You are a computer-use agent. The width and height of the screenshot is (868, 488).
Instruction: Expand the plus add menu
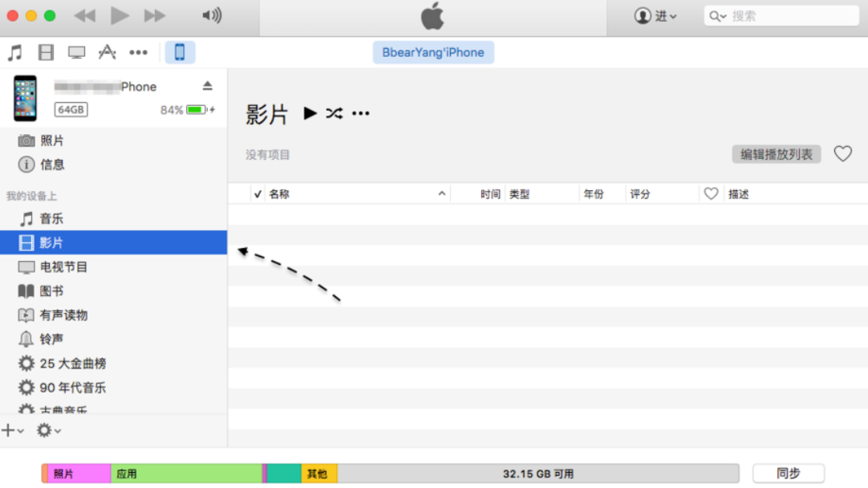[x=12, y=431]
